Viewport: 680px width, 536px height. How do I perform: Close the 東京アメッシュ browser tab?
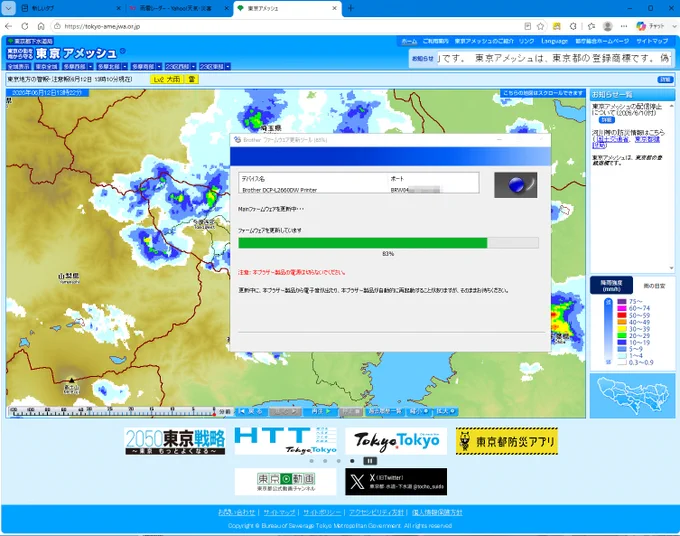(334, 8)
